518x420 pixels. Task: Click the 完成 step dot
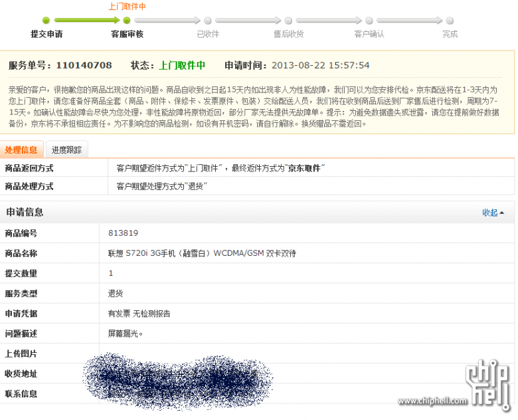450,21
